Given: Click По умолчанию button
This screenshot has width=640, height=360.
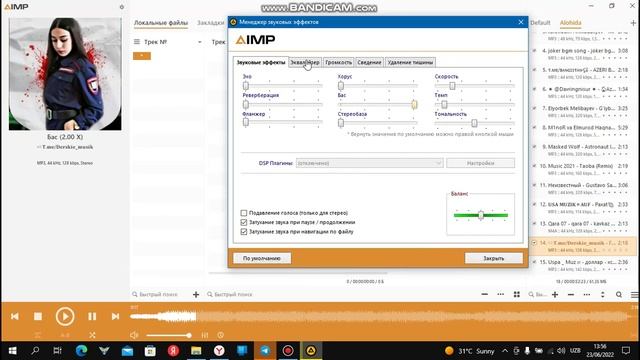Looking at the screenshot, I should 262,258.
